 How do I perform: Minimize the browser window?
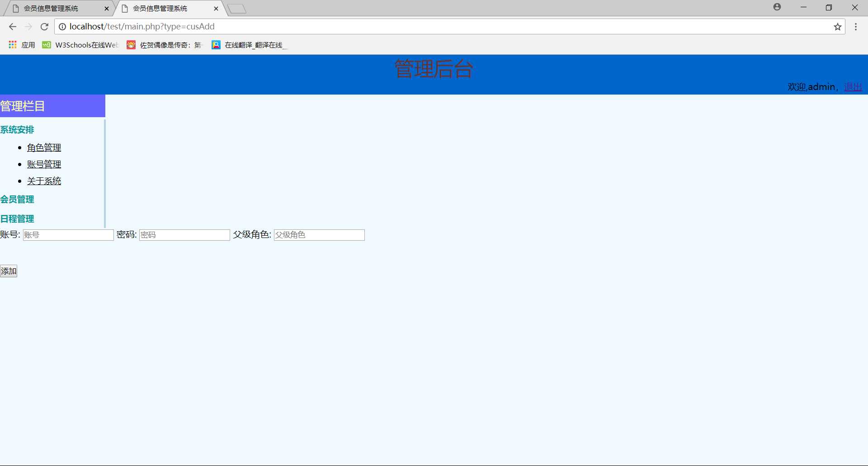click(803, 7)
